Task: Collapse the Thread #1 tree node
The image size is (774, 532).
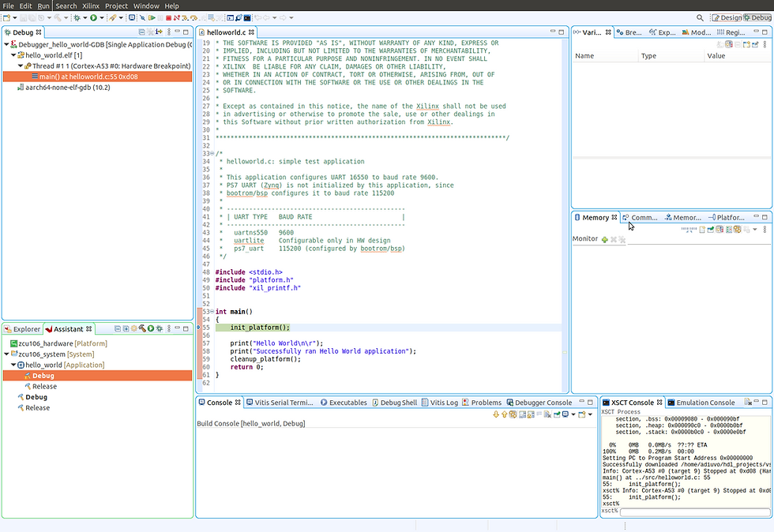Action: (21, 66)
